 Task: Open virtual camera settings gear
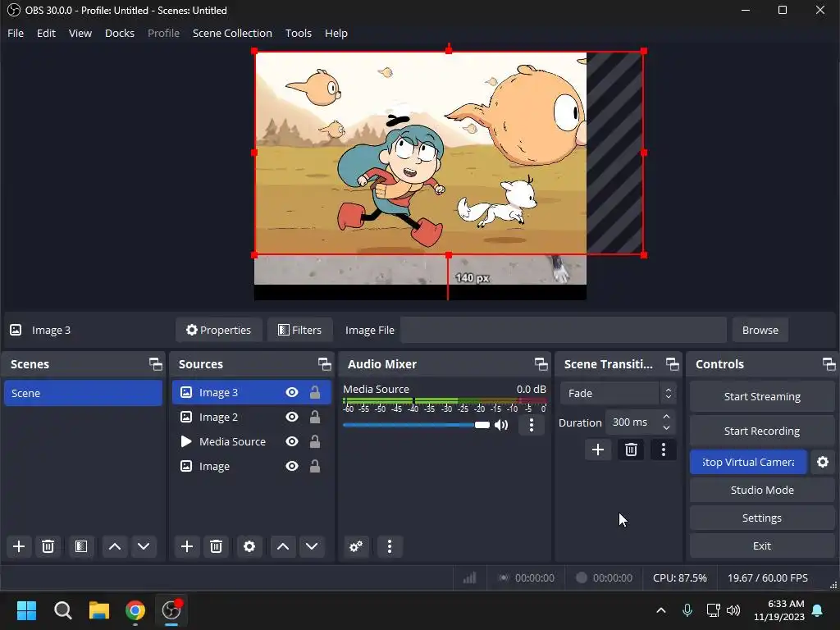(x=823, y=462)
